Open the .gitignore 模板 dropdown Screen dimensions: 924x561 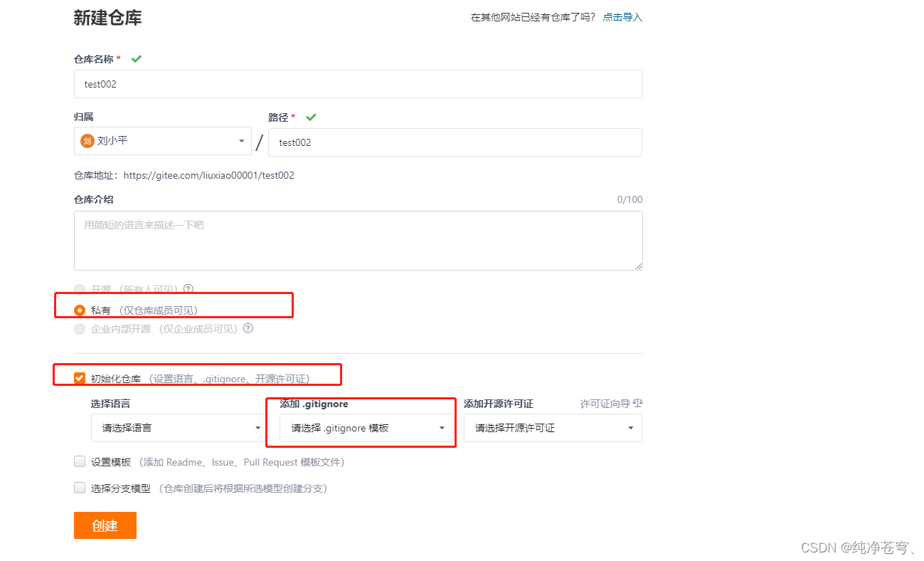[365, 427]
